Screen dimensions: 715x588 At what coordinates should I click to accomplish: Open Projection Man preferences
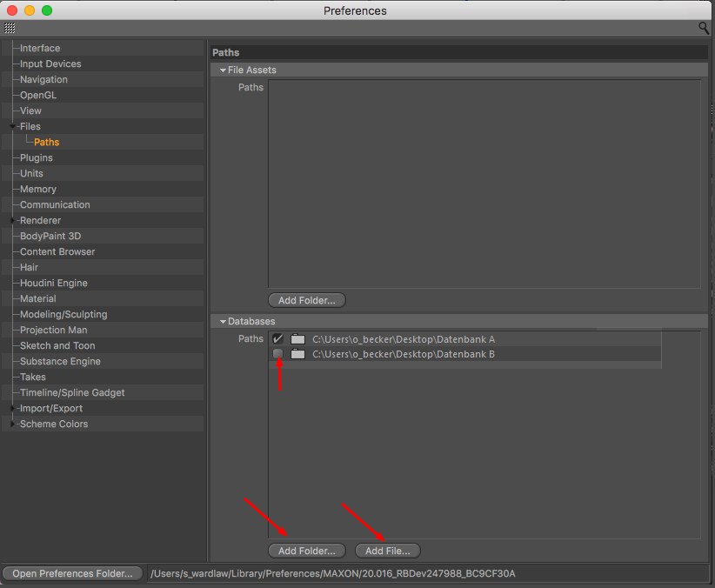(x=53, y=330)
